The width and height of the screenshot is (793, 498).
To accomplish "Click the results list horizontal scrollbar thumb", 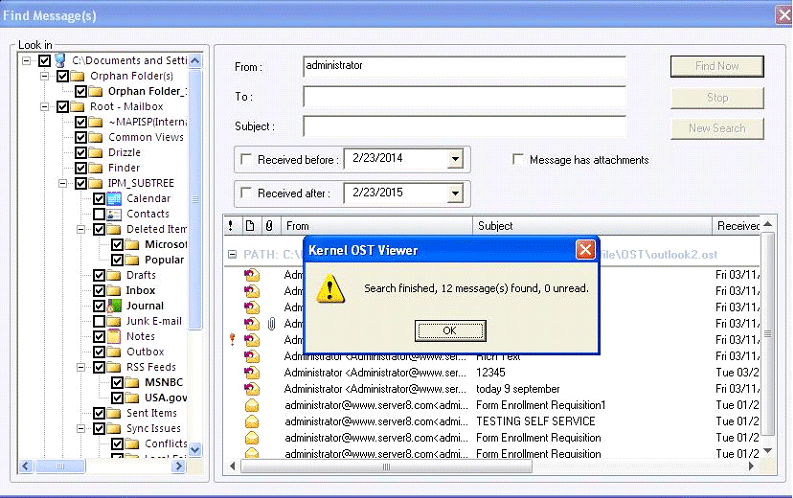I will click(x=386, y=466).
